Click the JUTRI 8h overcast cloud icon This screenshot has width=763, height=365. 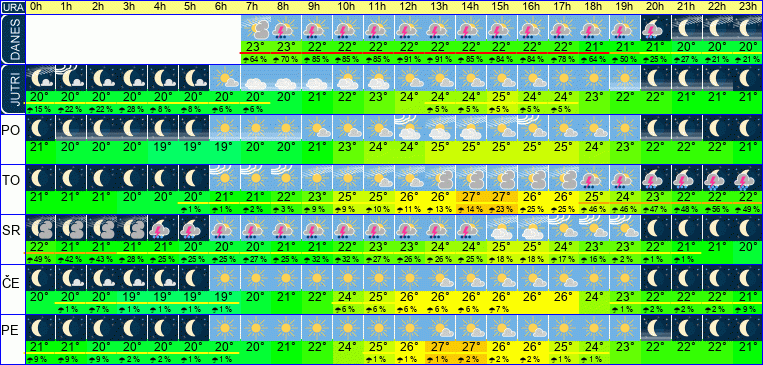287,78
